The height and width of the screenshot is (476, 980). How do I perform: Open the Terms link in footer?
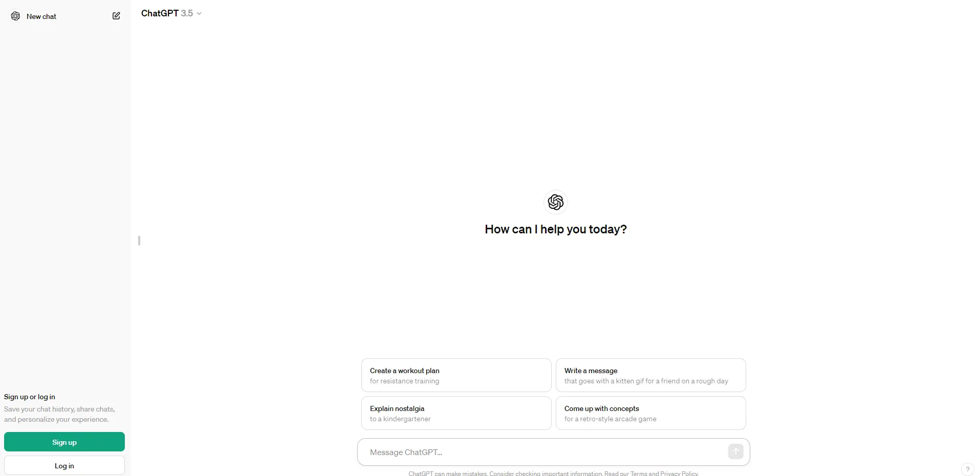pos(638,473)
